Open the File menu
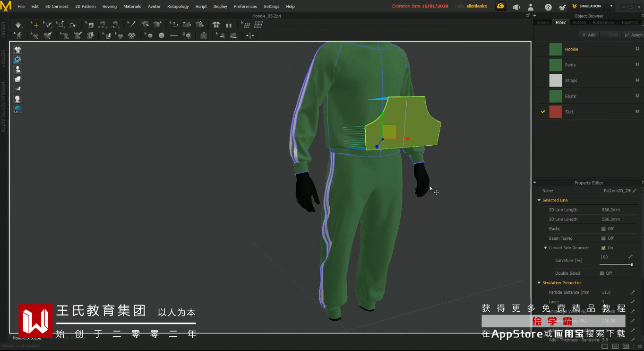Screen dimensions: 644x351 21,7
